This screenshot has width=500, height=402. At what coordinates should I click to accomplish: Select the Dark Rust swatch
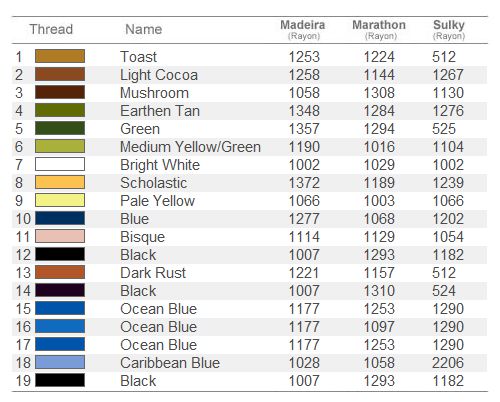60,272
